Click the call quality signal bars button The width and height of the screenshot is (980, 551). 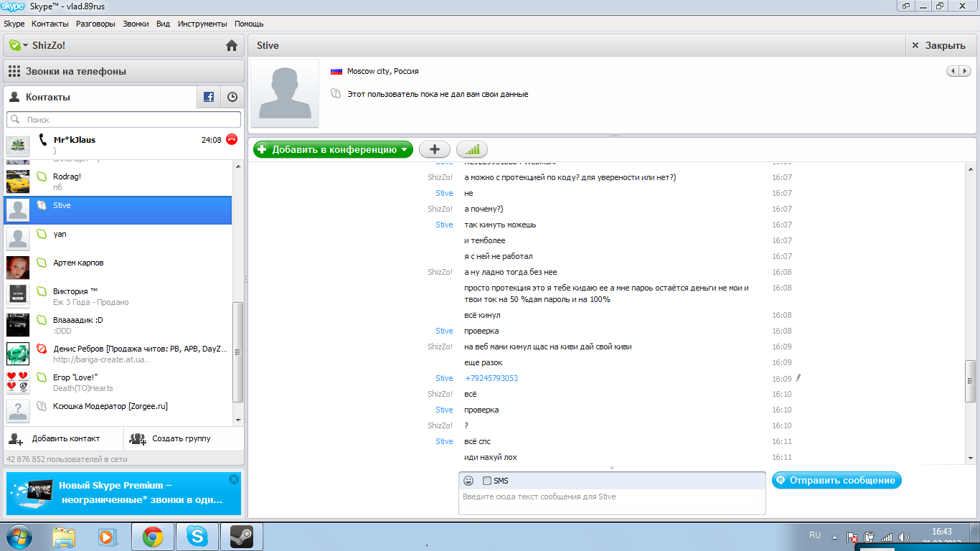[x=472, y=149]
